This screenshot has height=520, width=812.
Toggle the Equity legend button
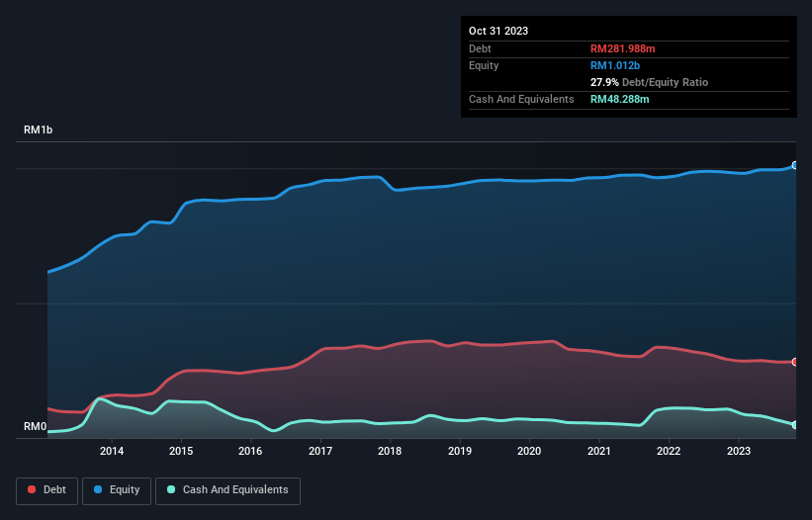117,490
